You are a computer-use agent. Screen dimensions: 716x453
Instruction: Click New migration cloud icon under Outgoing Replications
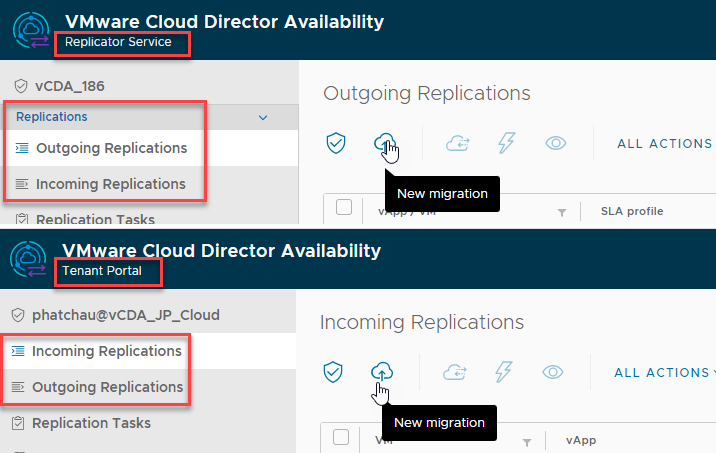tap(385, 144)
